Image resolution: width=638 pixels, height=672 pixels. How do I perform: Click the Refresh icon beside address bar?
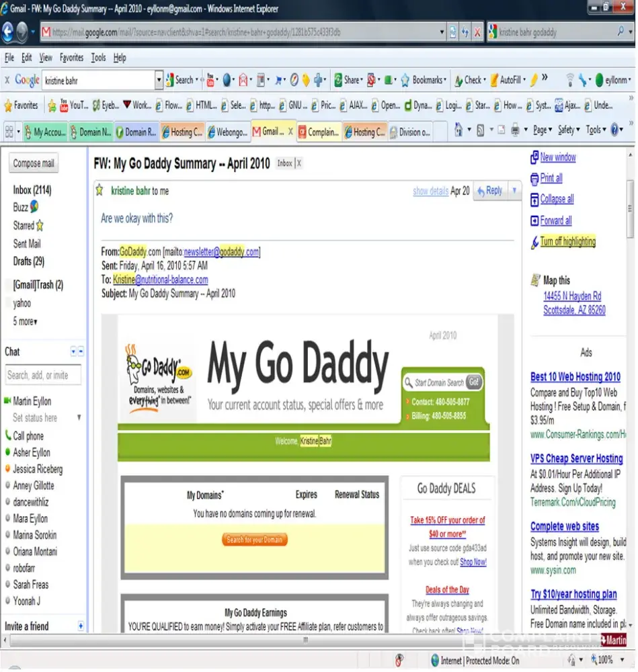click(x=465, y=32)
